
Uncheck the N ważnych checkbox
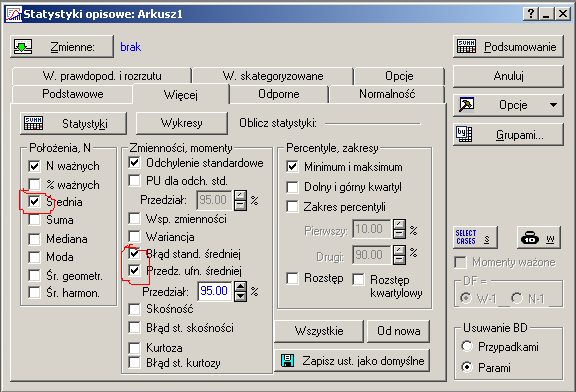pyautogui.click(x=34, y=166)
